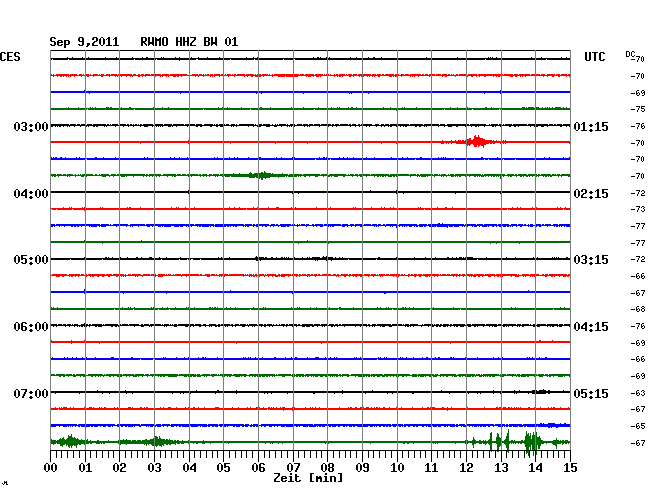This screenshot has width=650, height=494.
Task: Click the bottom green burst near minute 03
Action: click(154, 442)
